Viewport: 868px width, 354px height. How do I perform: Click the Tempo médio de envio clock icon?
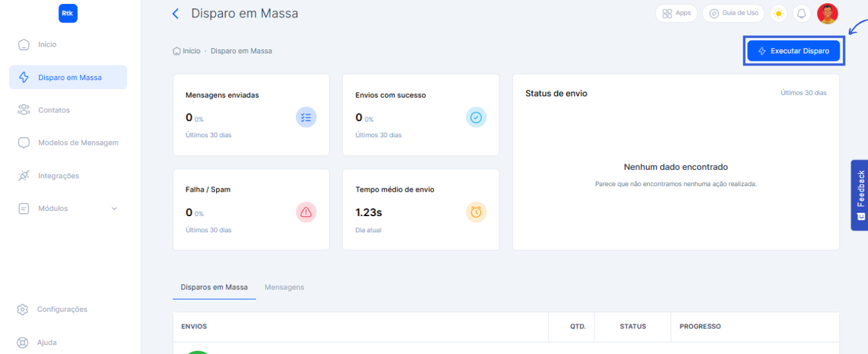click(x=476, y=212)
